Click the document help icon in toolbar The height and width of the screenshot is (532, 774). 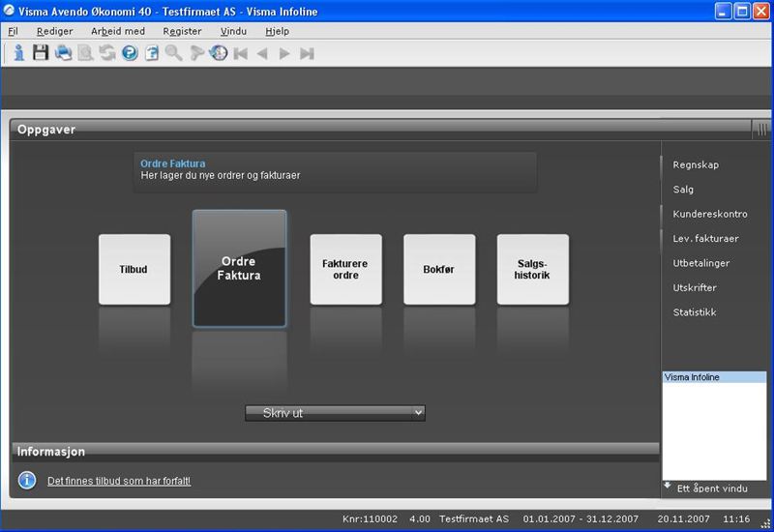click(x=152, y=53)
